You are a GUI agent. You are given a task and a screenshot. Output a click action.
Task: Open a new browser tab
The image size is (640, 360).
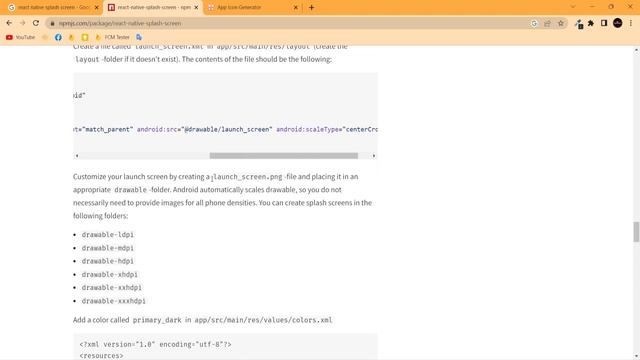tap(311, 7)
